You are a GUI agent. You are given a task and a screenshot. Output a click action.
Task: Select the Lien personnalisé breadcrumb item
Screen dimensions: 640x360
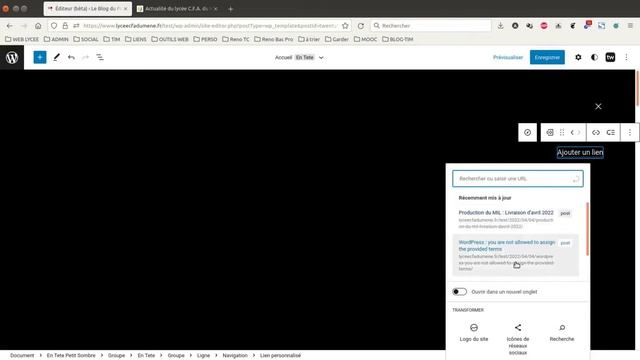tap(280, 356)
